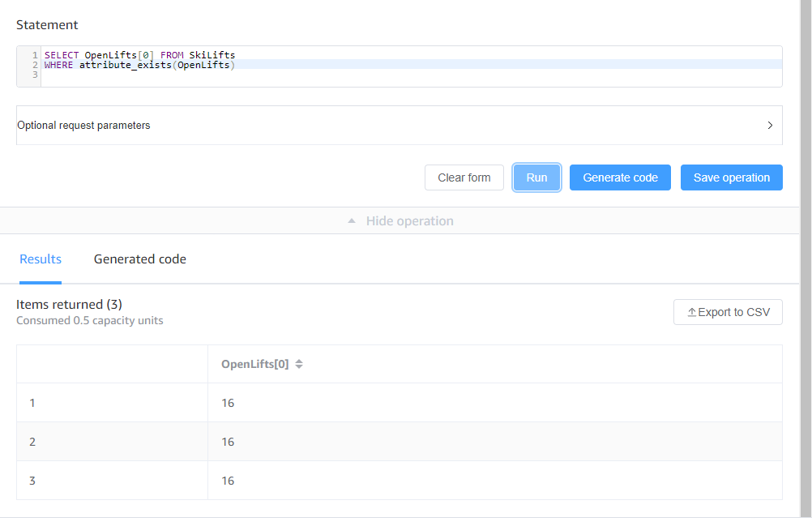Select the Results tab

[x=41, y=259]
